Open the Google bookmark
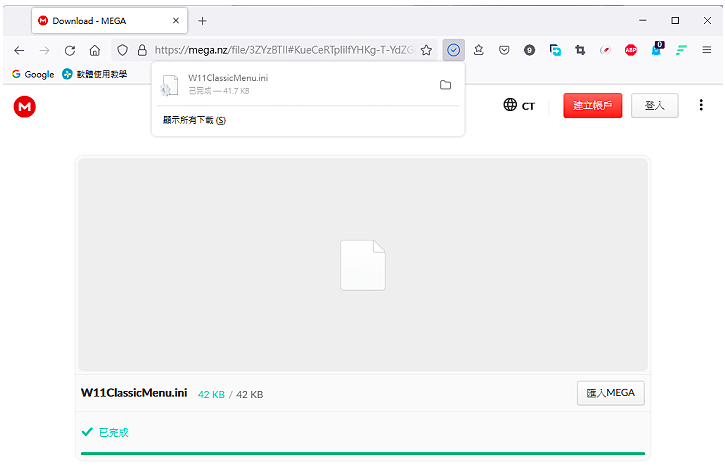 (33, 74)
